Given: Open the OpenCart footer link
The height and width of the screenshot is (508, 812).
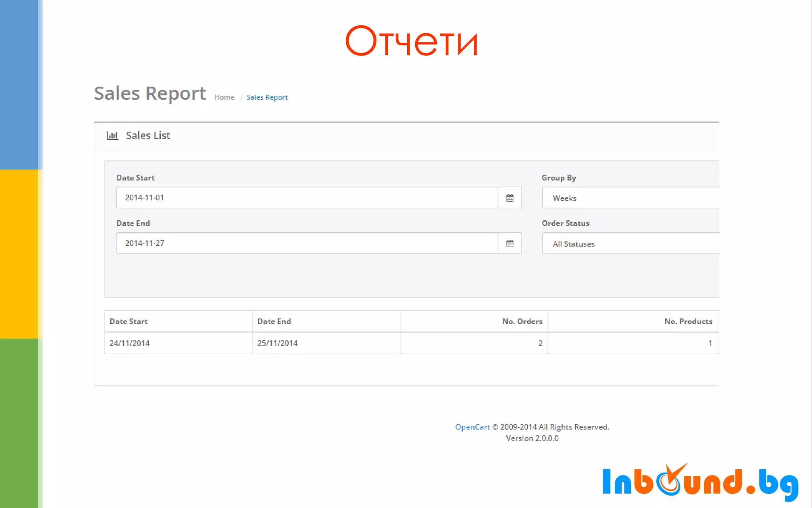Looking at the screenshot, I should click(x=472, y=427).
